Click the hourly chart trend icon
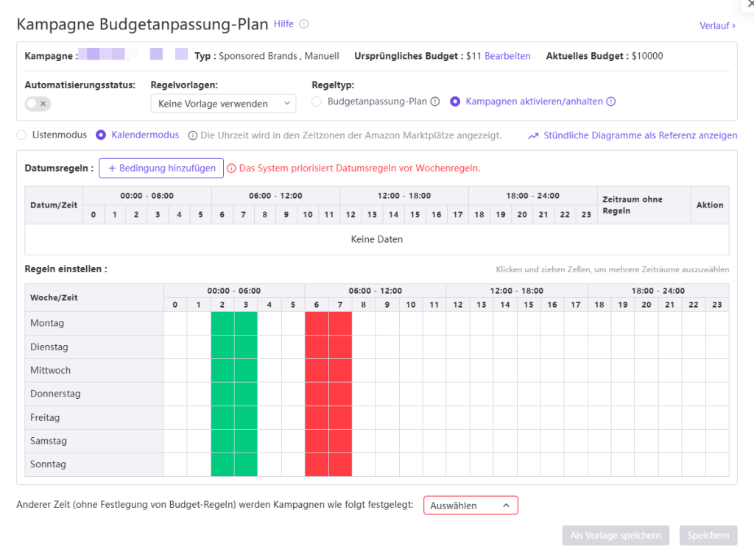 click(533, 136)
